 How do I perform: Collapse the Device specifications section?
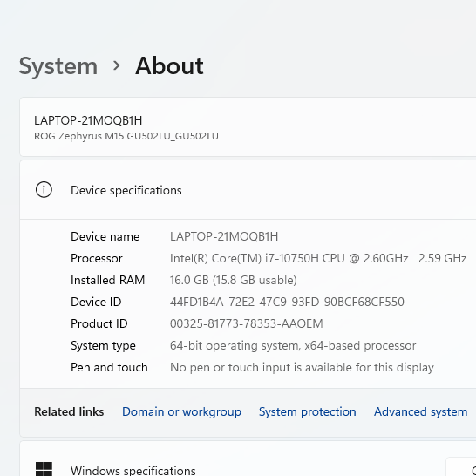tap(248, 190)
